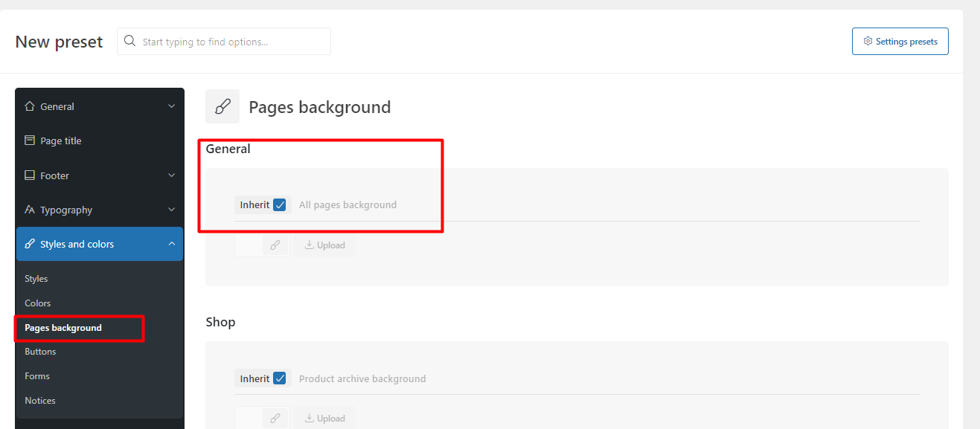980x429 pixels.
Task: Click the Product archive background color swatch
Action: coord(248,419)
